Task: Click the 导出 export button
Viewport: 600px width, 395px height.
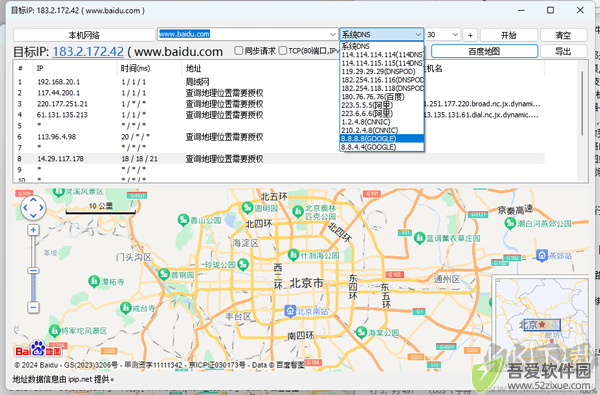Action: pos(563,51)
